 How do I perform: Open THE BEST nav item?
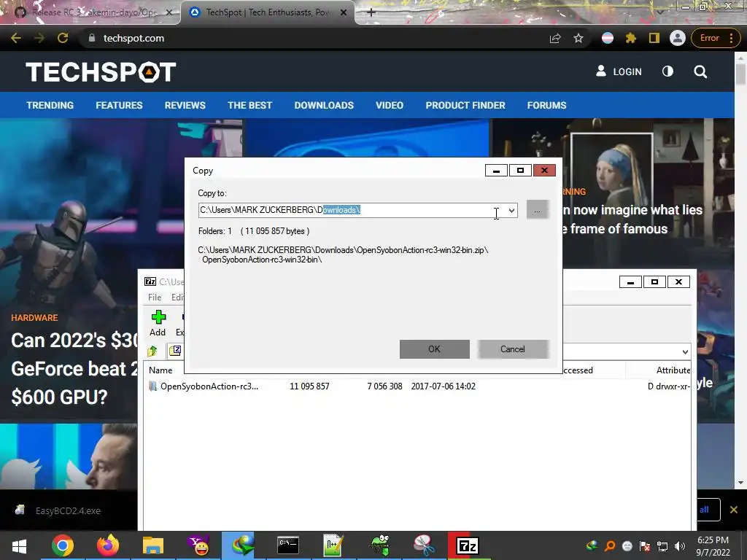[249, 105]
